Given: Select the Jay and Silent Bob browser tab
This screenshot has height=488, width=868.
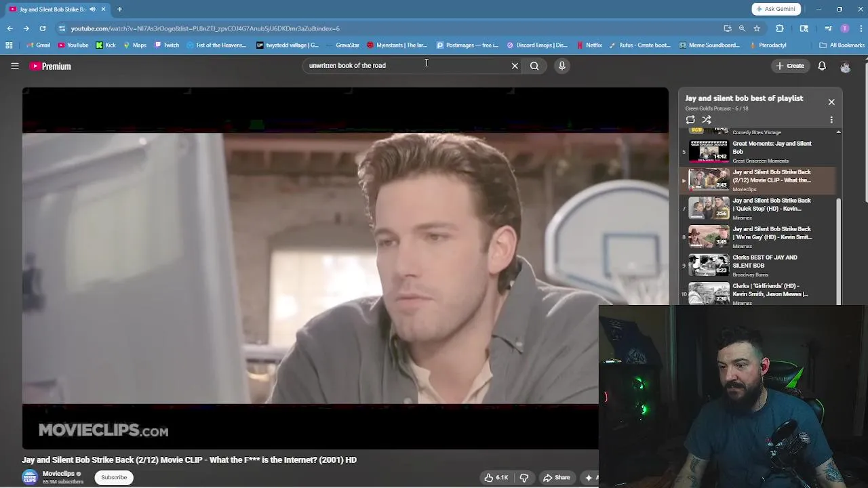Looking at the screenshot, I should [x=57, y=9].
